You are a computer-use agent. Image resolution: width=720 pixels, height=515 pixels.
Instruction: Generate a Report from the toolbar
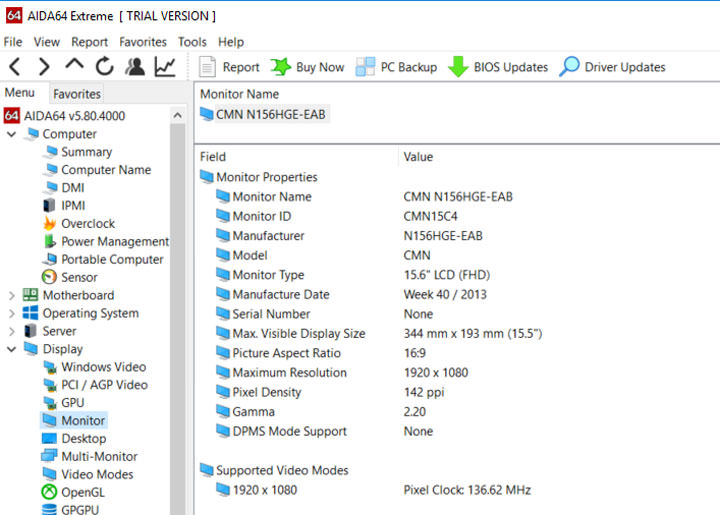pos(229,67)
